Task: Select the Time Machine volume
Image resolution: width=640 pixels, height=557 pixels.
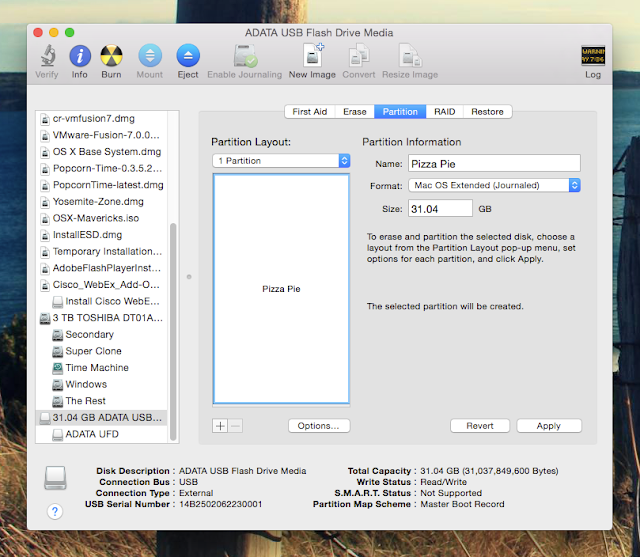Action: [x=101, y=368]
